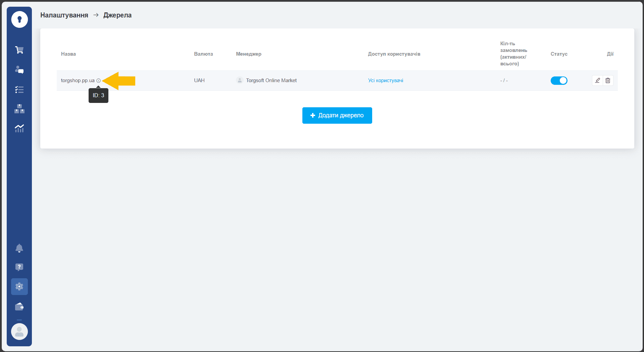Screen dimensions: 644x352
Task: Open the help question mark icon
Action: click(x=19, y=267)
